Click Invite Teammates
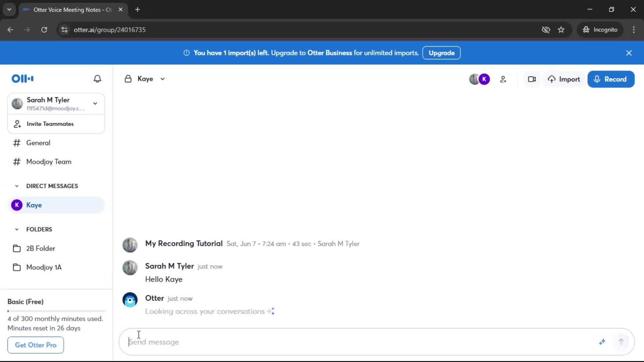644x362 pixels. tap(56, 124)
